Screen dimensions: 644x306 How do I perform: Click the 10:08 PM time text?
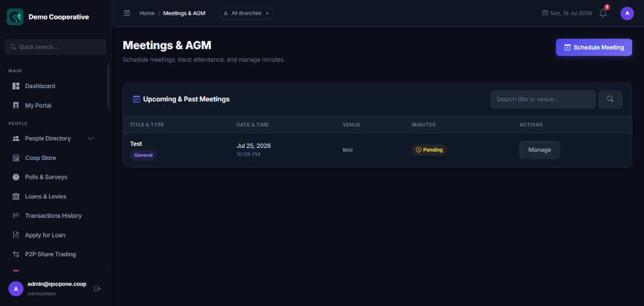tap(248, 154)
